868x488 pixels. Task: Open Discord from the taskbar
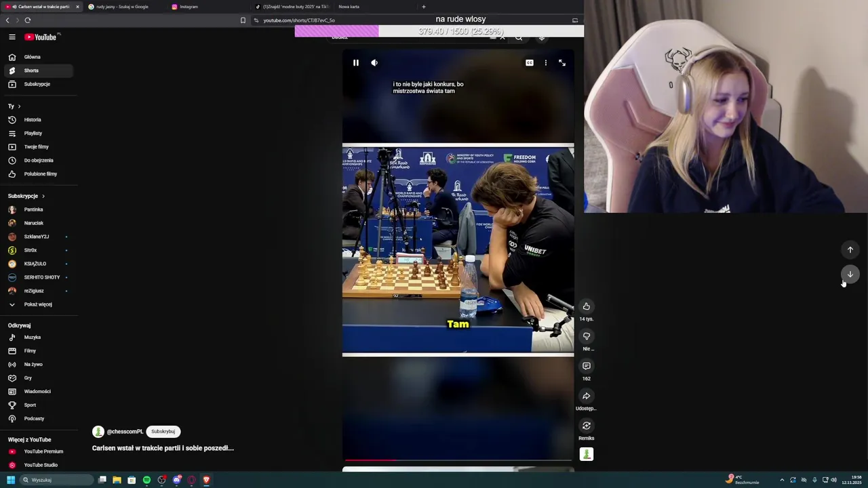pyautogui.click(x=176, y=480)
